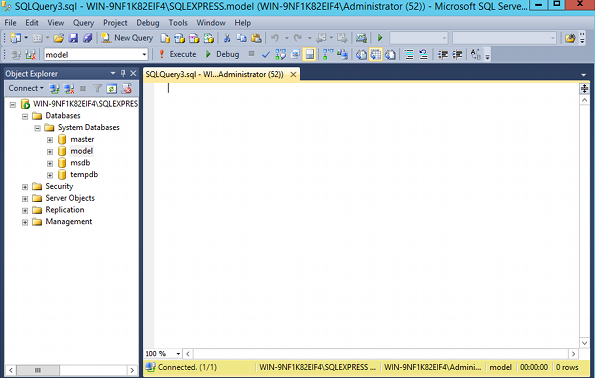Click the Open File folder icon

pos(58,38)
